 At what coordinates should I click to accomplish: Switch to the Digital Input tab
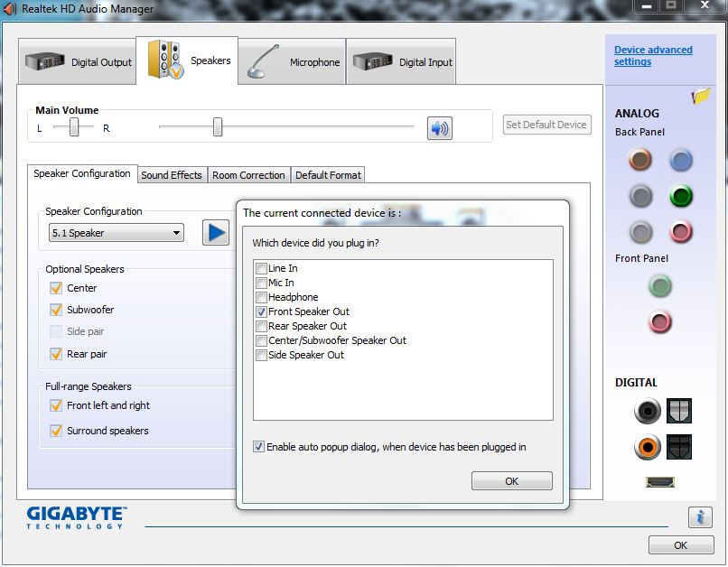[401, 61]
